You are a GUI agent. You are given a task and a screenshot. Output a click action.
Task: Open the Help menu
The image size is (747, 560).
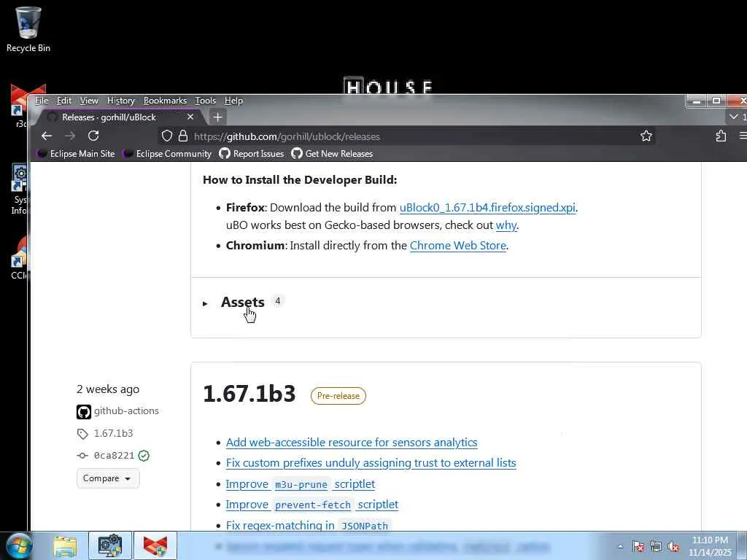tap(233, 101)
